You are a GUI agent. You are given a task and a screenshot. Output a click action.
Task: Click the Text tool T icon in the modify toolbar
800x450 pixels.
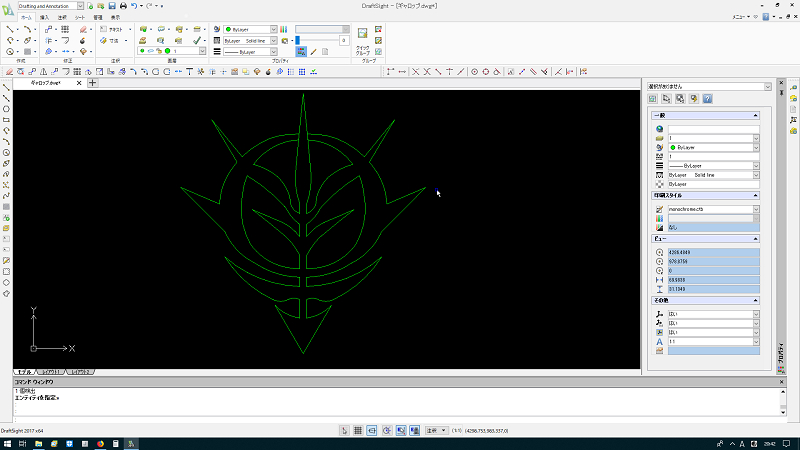coord(189,72)
